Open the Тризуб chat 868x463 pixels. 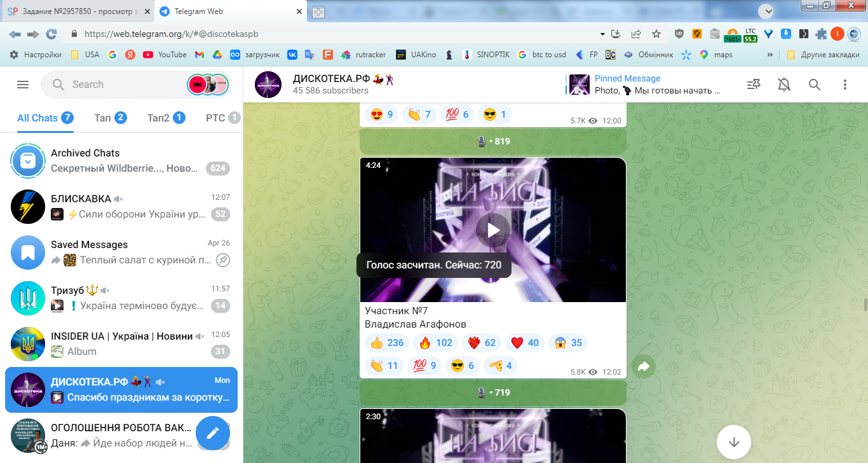coord(121,298)
